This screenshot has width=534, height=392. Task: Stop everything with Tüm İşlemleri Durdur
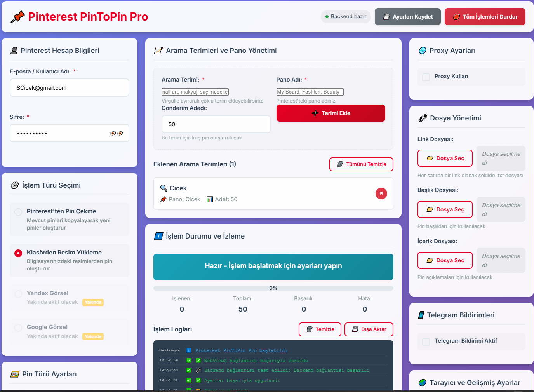click(485, 17)
